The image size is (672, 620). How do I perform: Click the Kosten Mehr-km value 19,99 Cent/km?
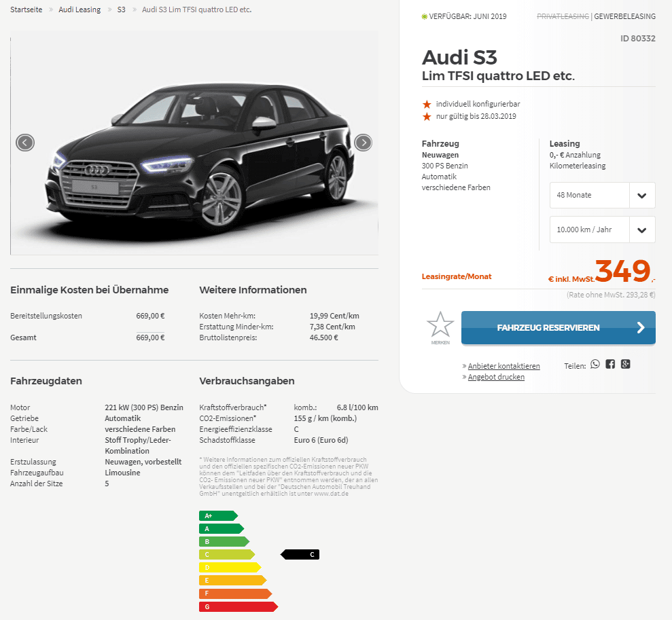(x=334, y=316)
